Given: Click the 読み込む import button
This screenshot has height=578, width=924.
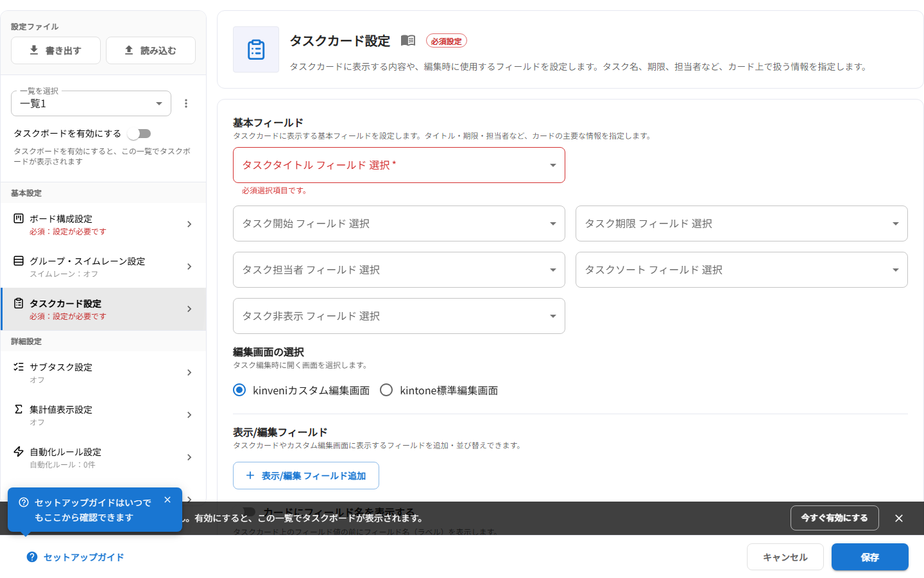Looking at the screenshot, I should 151,50.
